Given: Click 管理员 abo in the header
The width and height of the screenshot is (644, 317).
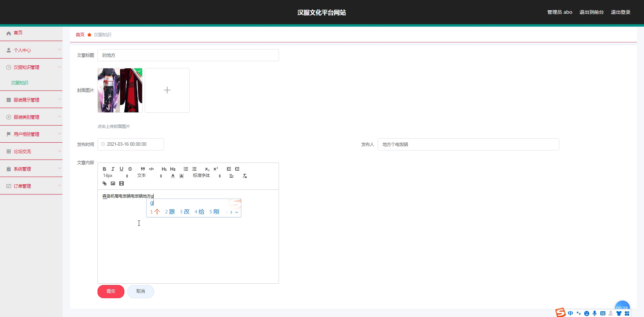Looking at the screenshot, I should tap(560, 12).
